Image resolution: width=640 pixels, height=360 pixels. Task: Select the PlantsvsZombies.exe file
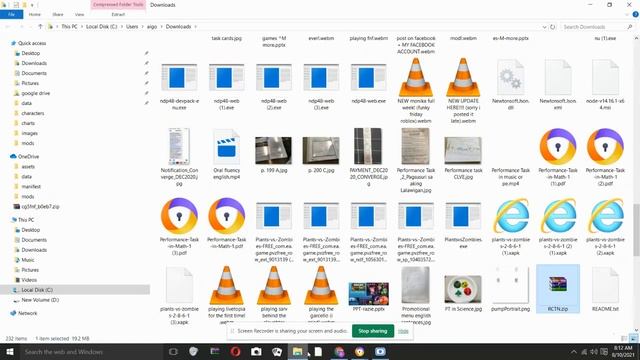pyautogui.click(x=463, y=224)
